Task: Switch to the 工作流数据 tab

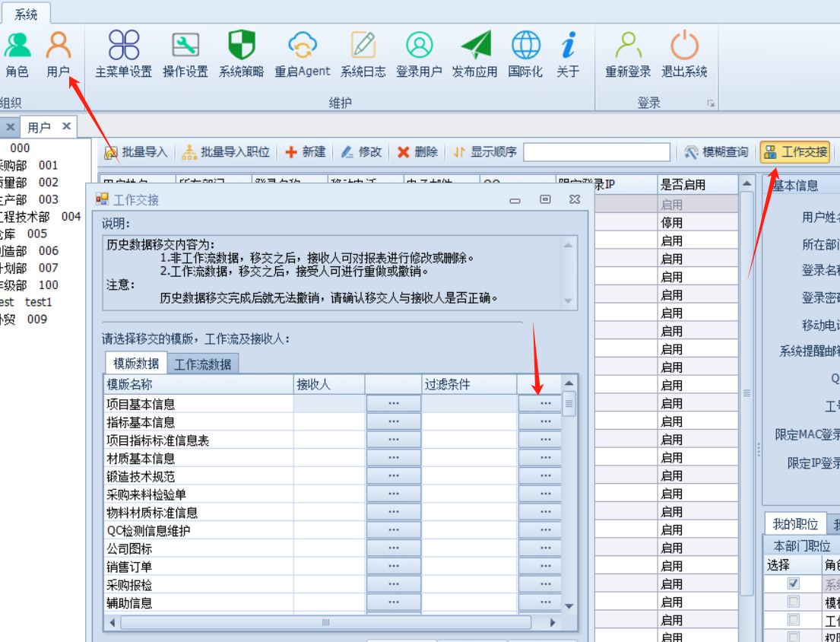Action: (x=202, y=364)
